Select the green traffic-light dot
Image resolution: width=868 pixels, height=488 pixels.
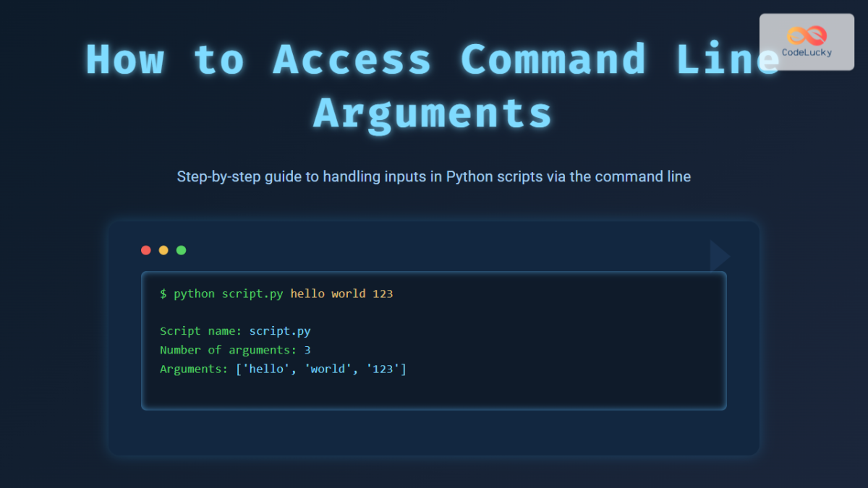181,250
